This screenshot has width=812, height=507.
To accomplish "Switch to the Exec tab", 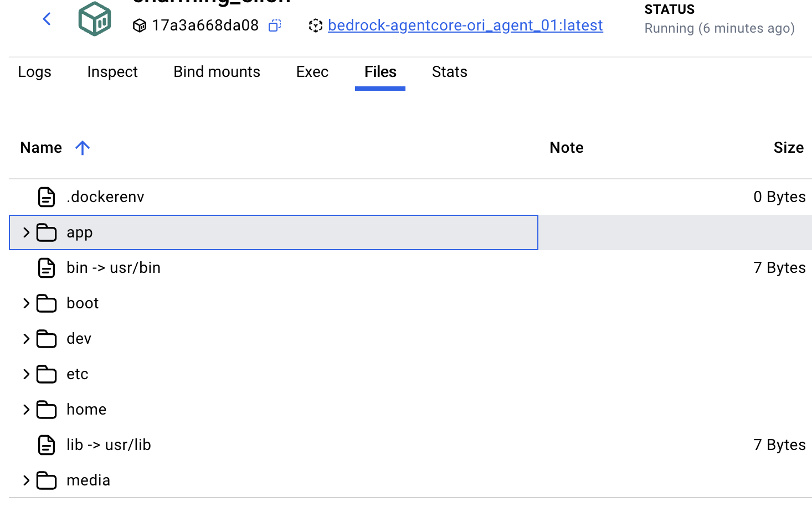I will [312, 72].
